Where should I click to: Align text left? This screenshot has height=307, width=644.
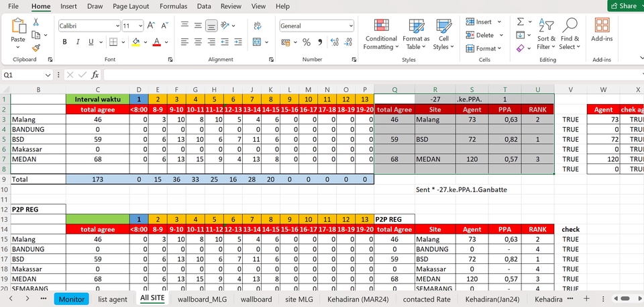pyautogui.click(x=185, y=42)
